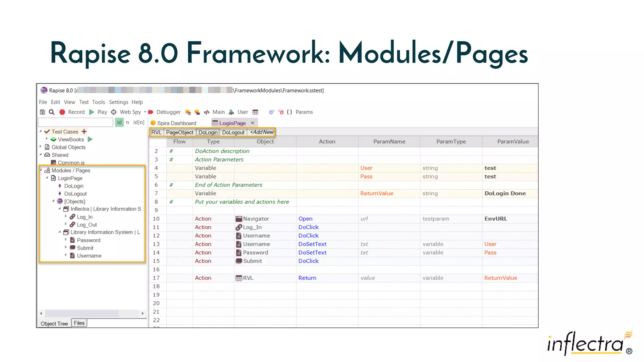Screen dimensions: 644x362
Task: Click the Submit button icon in row 15
Action: point(239,261)
